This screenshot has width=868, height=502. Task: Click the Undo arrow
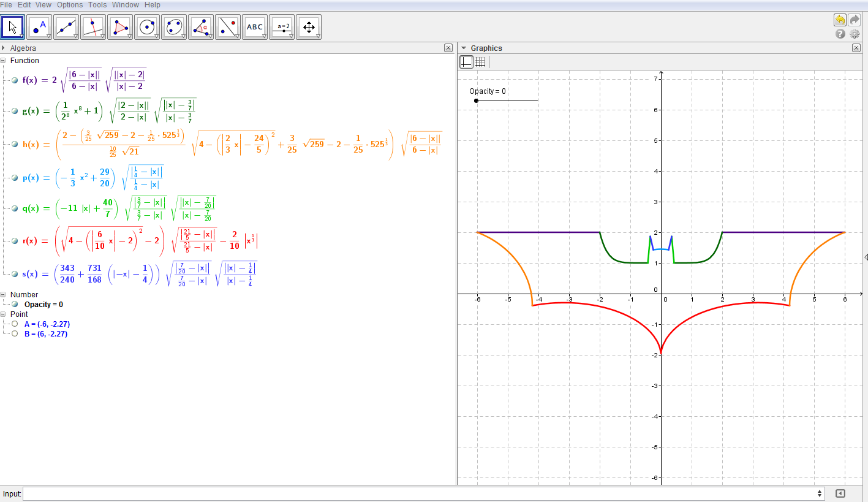pyautogui.click(x=839, y=20)
